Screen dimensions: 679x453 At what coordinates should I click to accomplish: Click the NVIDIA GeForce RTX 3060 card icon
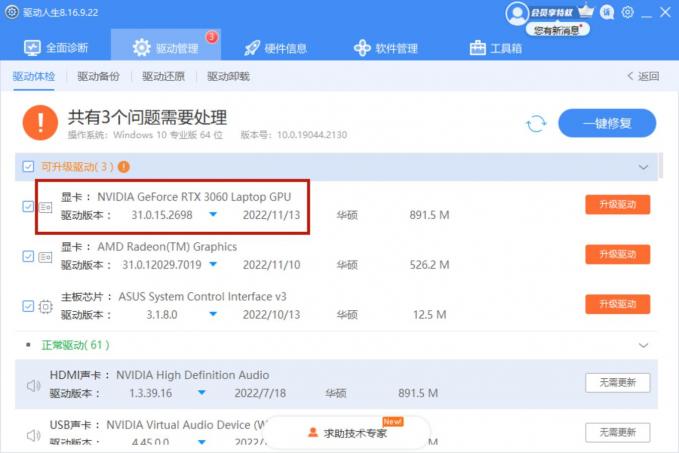pyautogui.click(x=46, y=207)
